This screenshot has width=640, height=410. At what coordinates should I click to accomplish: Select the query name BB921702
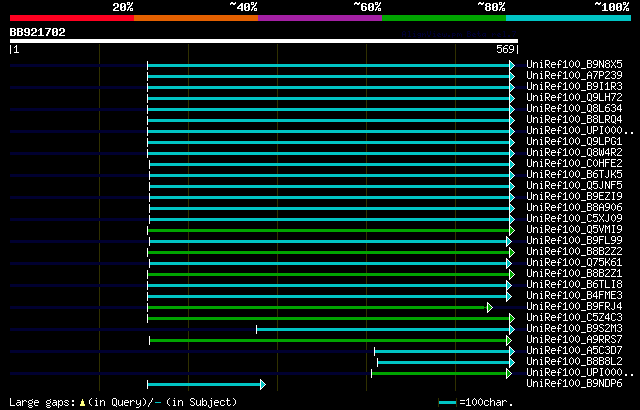(38, 32)
